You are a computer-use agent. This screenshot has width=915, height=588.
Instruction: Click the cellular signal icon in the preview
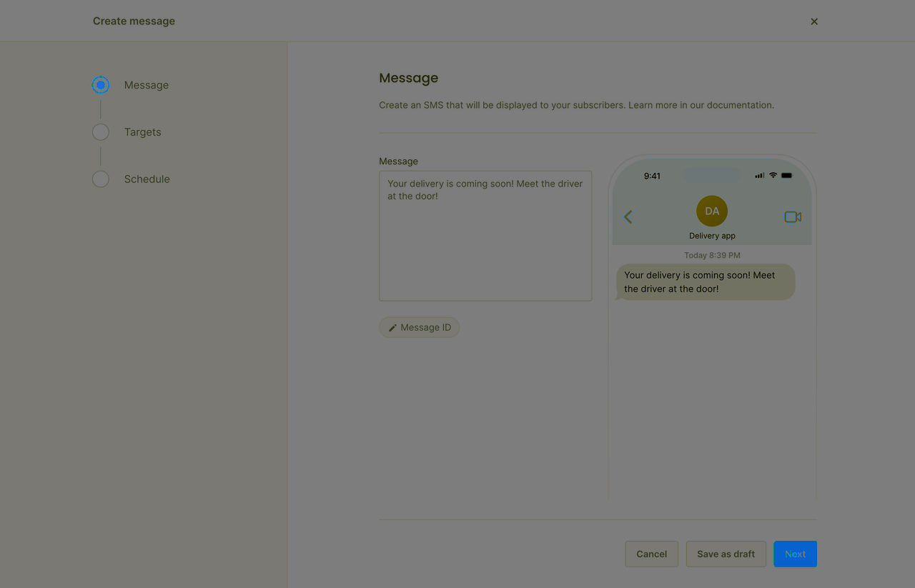coord(758,174)
